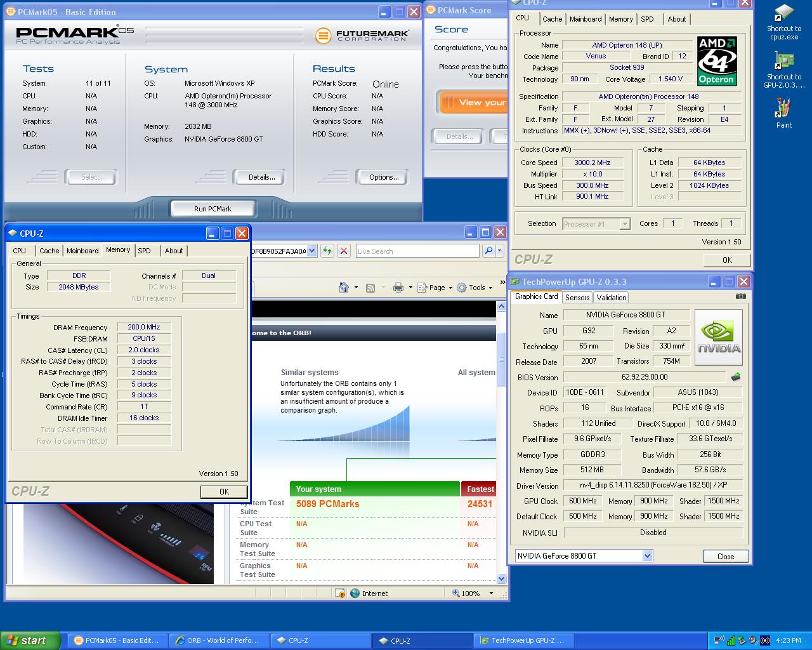Viewport: 812px width, 650px height.
Task: Click wireless network tray icon
Action: [719, 640]
